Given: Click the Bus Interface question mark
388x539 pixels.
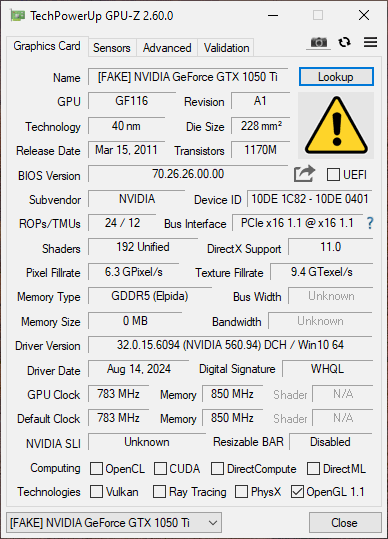Looking at the screenshot, I should click(x=370, y=223).
